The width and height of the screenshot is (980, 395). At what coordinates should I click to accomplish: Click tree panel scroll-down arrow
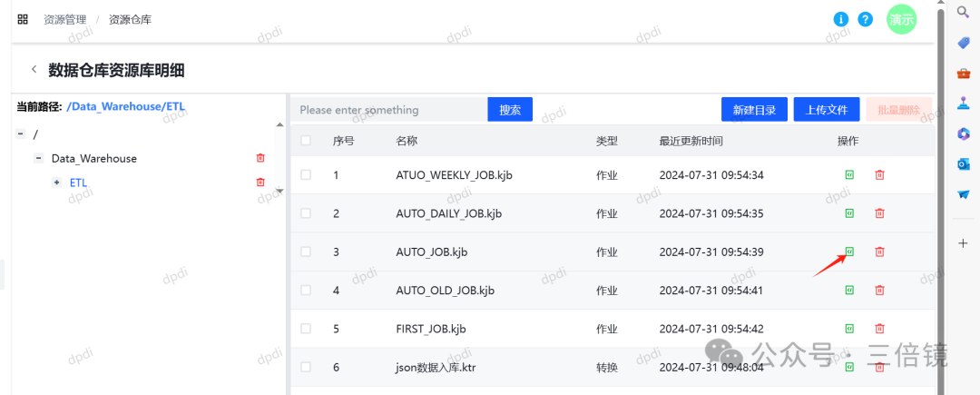point(280,191)
